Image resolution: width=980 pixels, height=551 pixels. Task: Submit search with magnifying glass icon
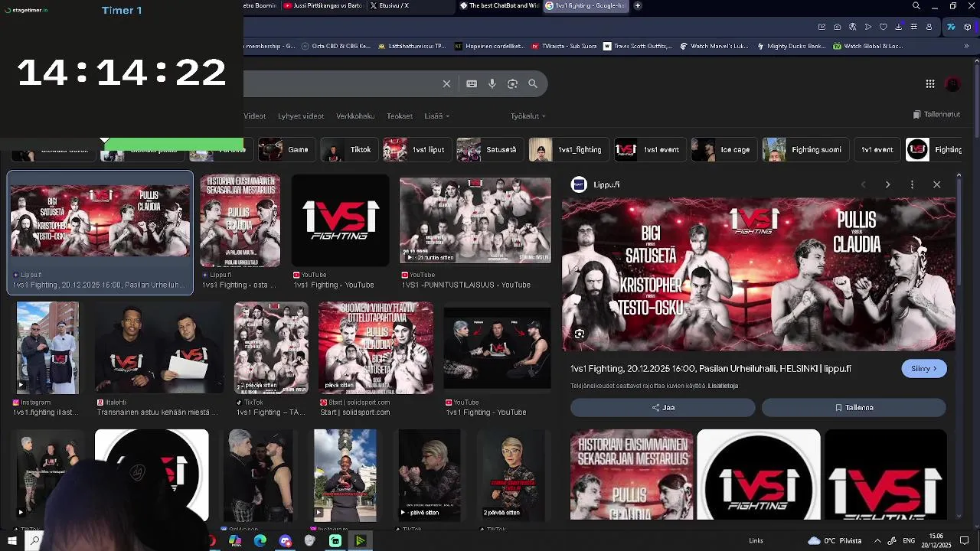(533, 83)
